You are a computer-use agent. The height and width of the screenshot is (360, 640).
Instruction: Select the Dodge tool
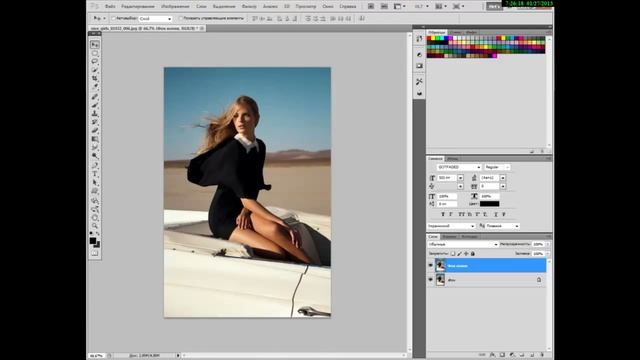[95, 156]
